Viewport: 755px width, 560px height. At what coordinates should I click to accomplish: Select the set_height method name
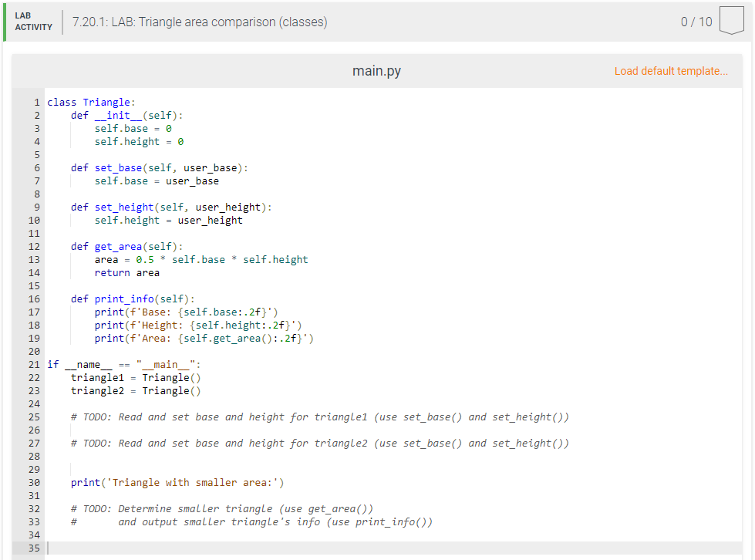tap(123, 207)
